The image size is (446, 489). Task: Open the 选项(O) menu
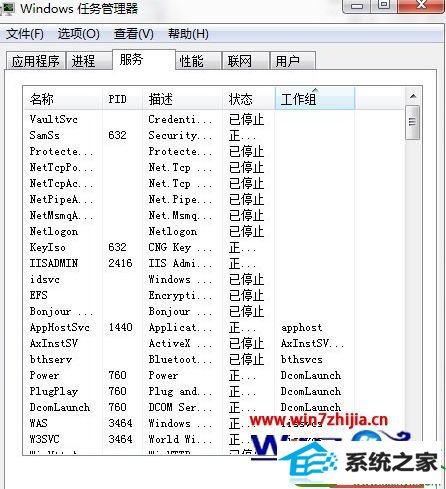[x=79, y=34]
